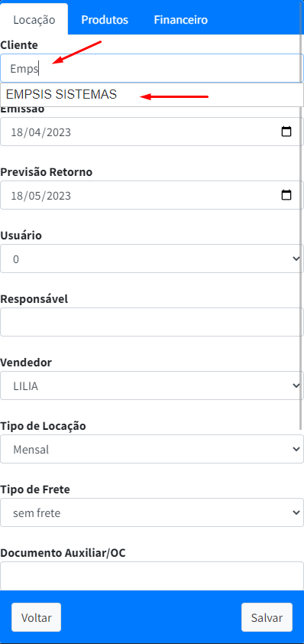The image size is (304, 644).
Task: Expand the Vendedor dropdown showing LILIA
Action: coord(152,385)
